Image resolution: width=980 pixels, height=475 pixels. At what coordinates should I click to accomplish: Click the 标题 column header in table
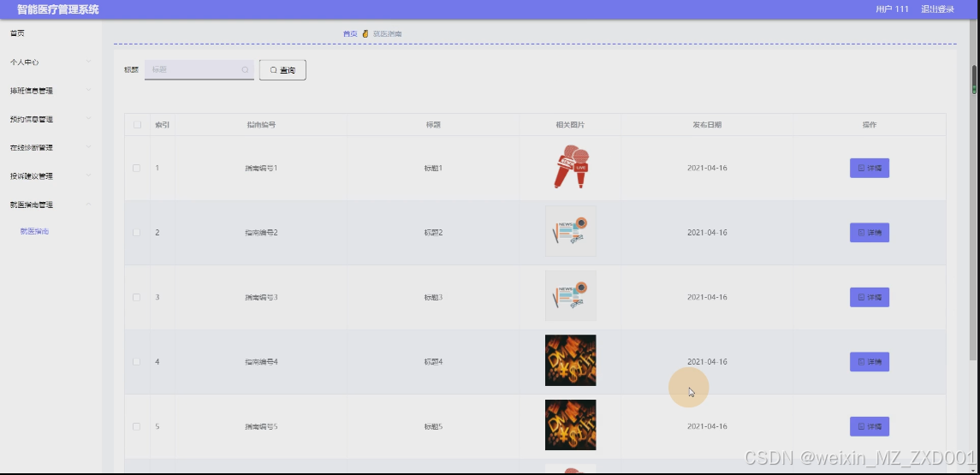(x=433, y=125)
